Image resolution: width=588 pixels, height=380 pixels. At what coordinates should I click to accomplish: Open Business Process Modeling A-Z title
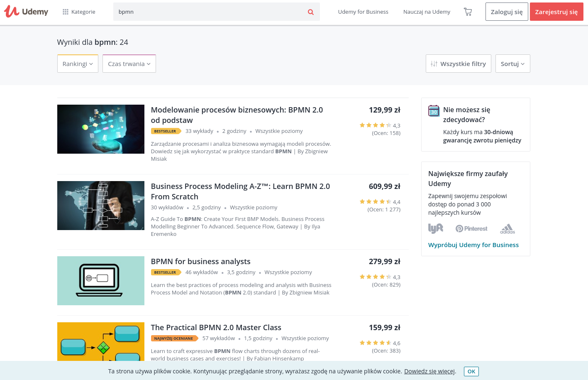240,191
